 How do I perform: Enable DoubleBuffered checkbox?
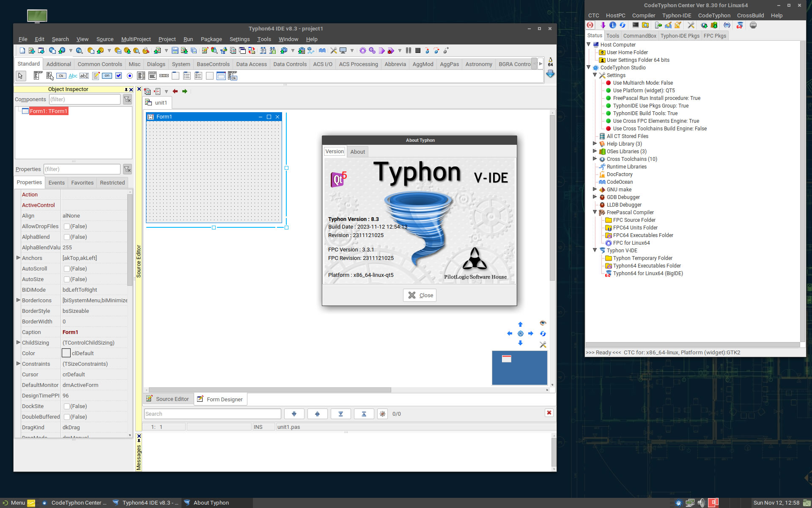click(x=67, y=417)
